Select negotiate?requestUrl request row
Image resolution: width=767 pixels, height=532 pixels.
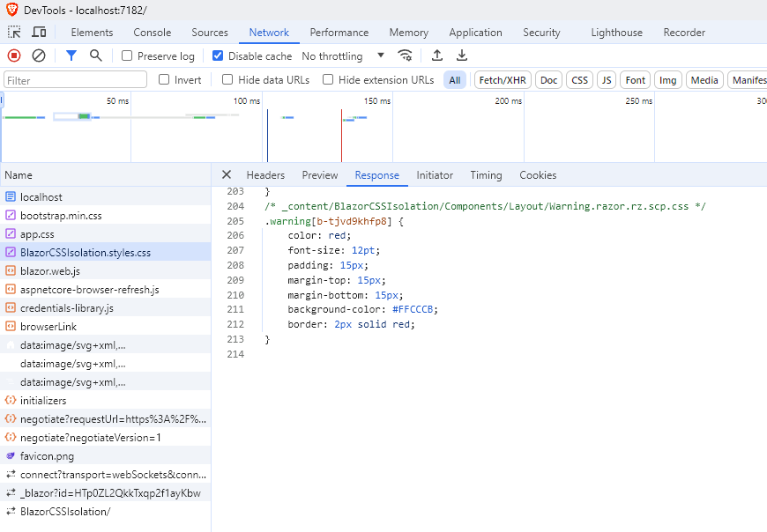[106, 419]
